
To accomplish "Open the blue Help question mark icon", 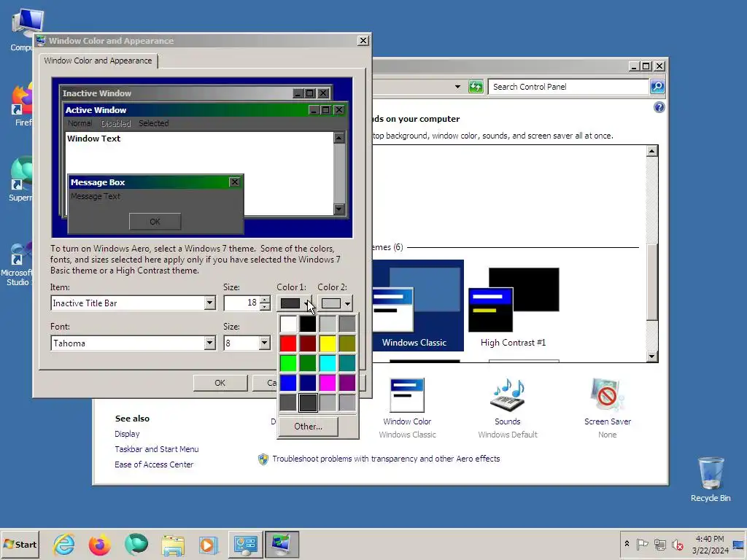I will (659, 107).
